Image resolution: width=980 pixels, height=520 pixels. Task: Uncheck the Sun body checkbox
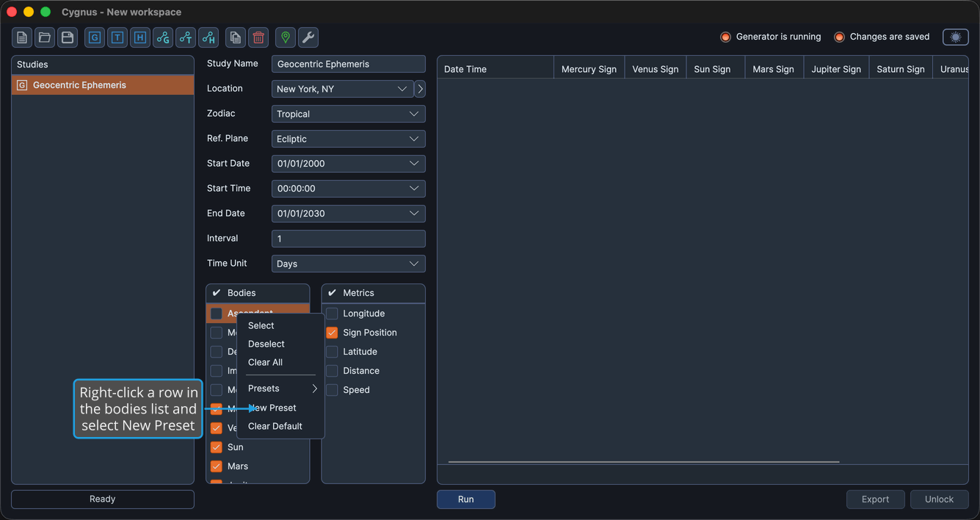(217, 447)
